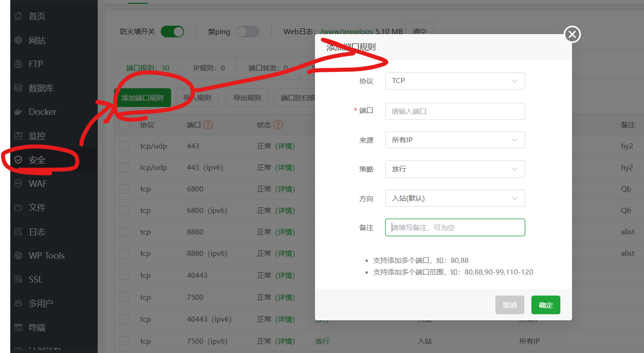Viewport: 644px width, 353px height.
Task: Open the 终端 terminal icon
Action: (x=18, y=327)
